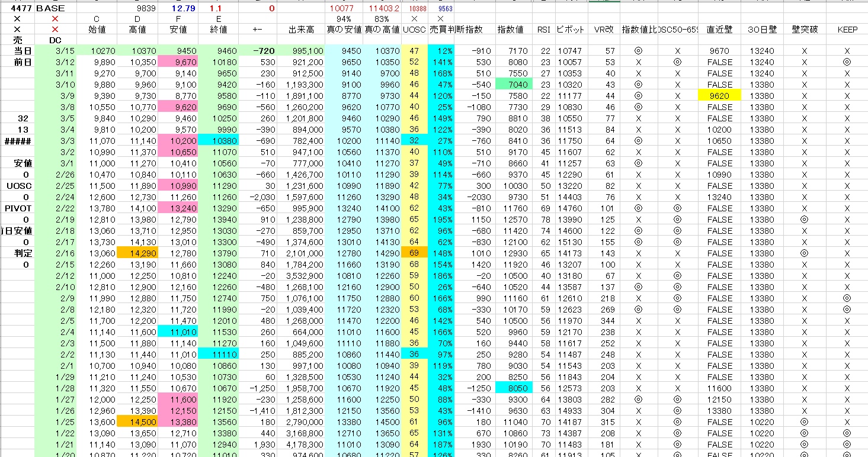Select the orange UOSC value 69 cell
This screenshot has width=868, height=457.
click(414, 253)
